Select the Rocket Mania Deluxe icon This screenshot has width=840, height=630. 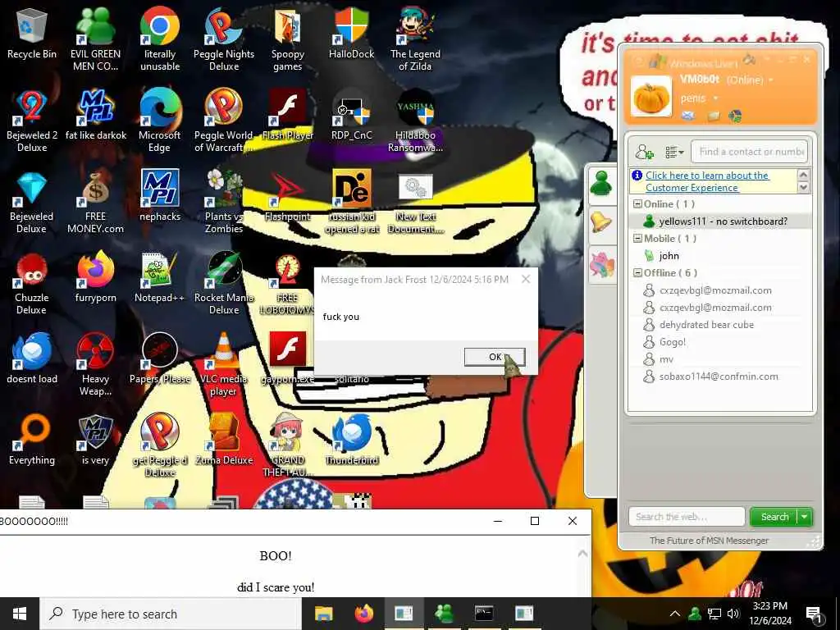tap(224, 284)
